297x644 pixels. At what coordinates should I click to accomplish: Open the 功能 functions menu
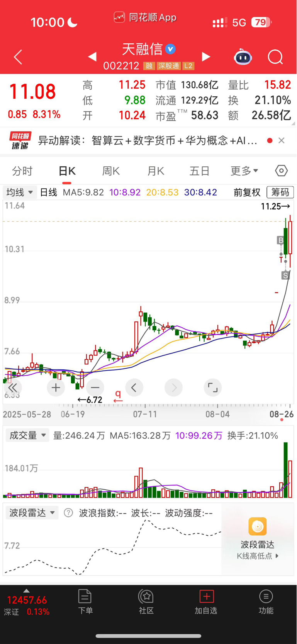(x=266, y=602)
